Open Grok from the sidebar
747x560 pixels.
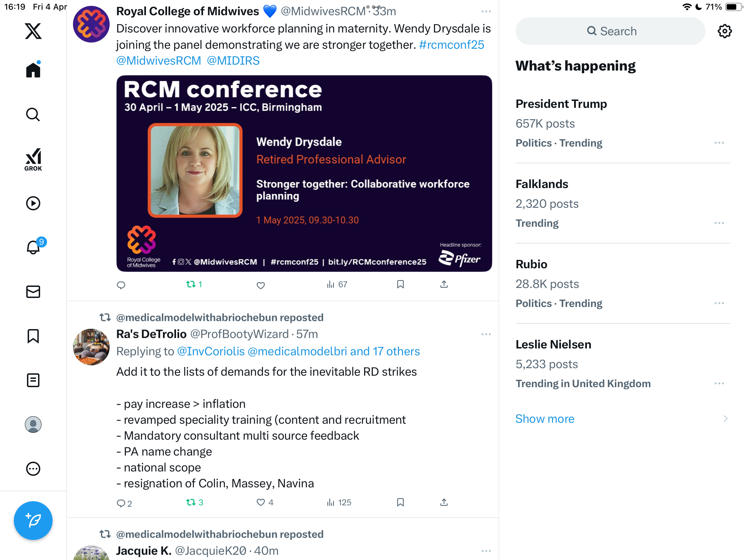tap(33, 159)
